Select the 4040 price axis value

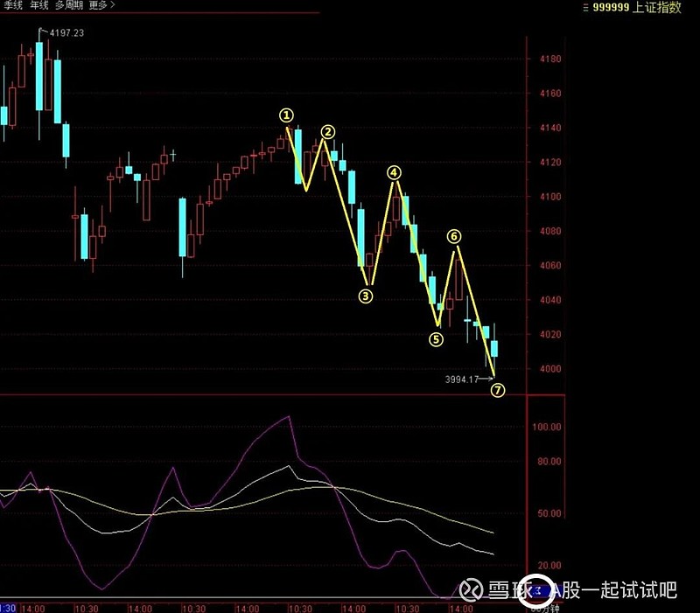pos(550,300)
